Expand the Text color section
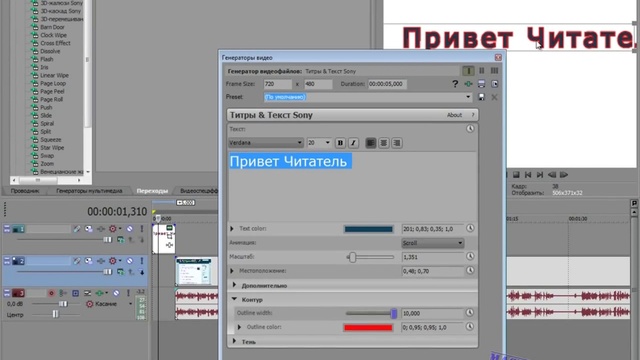The height and width of the screenshot is (360, 640). (x=232, y=229)
